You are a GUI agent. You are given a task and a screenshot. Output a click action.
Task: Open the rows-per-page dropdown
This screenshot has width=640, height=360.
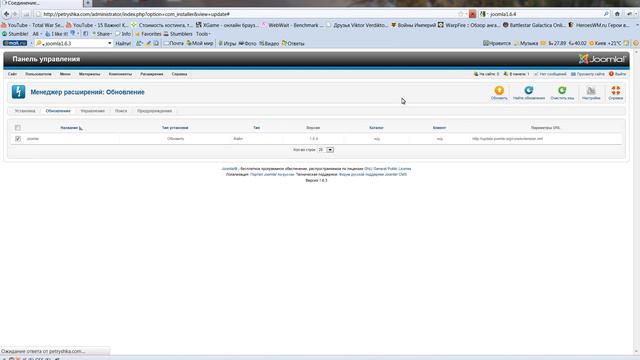(x=330, y=150)
